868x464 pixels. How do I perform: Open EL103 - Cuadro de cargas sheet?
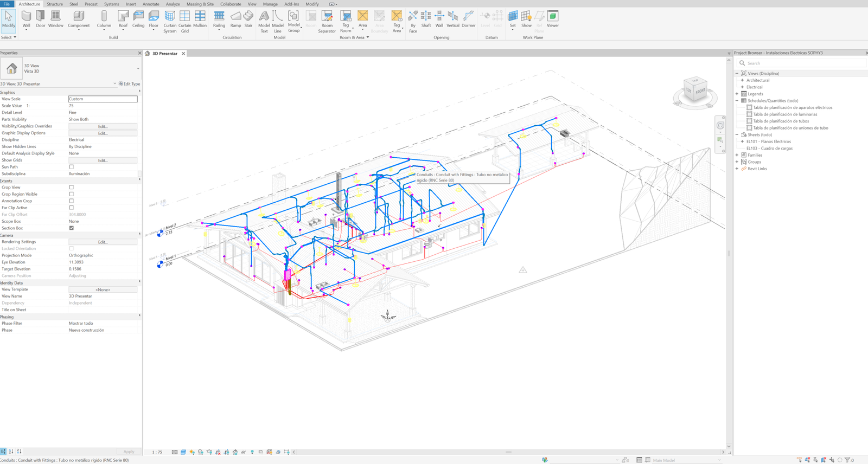(769, 148)
